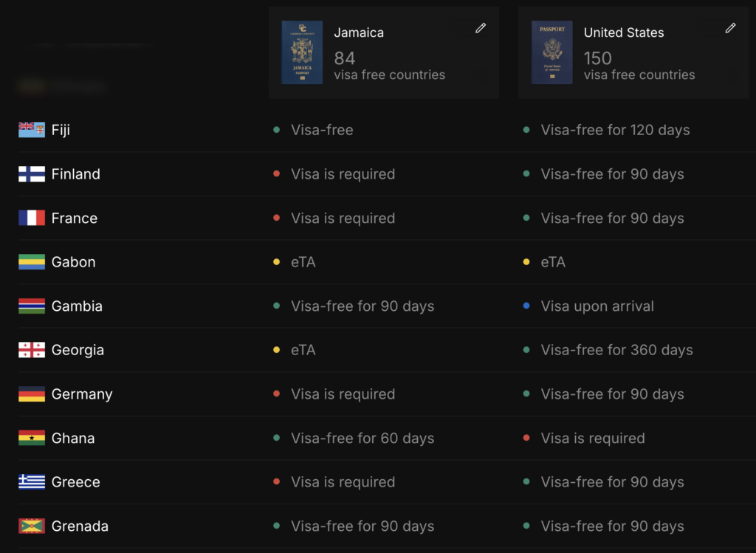Click the Grenada flag icon
The image size is (756, 553).
click(32, 526)
